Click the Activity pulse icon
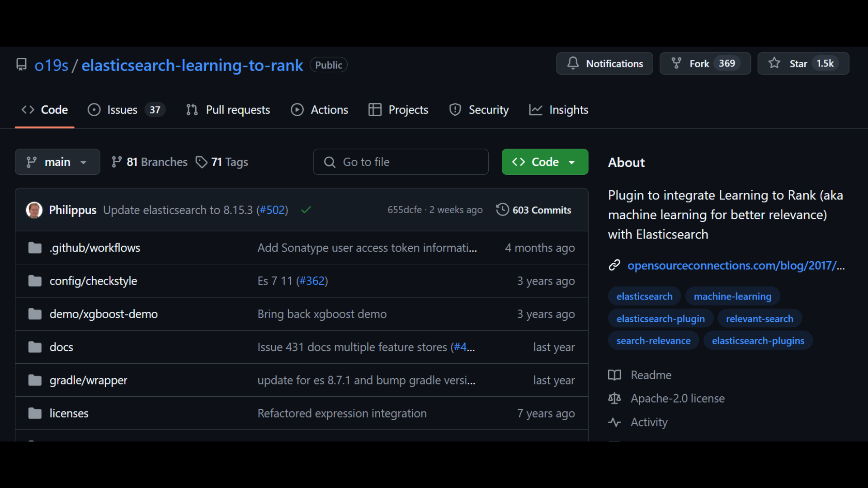Viewport: 868px width, 488px height. [614, 422]
